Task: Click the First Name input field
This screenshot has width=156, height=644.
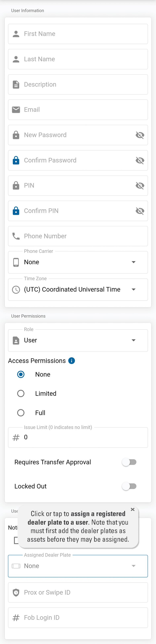Action: click(82, 34)
